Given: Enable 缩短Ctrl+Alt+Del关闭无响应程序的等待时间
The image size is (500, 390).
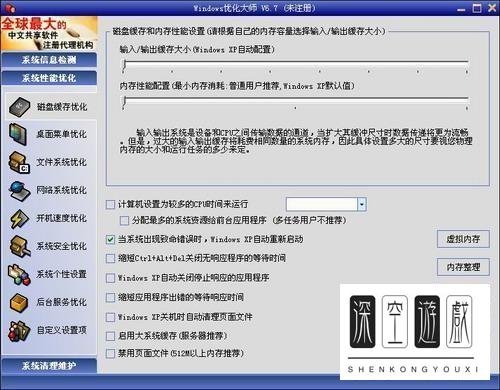Looking at the screenshot, I should (110, 258).
